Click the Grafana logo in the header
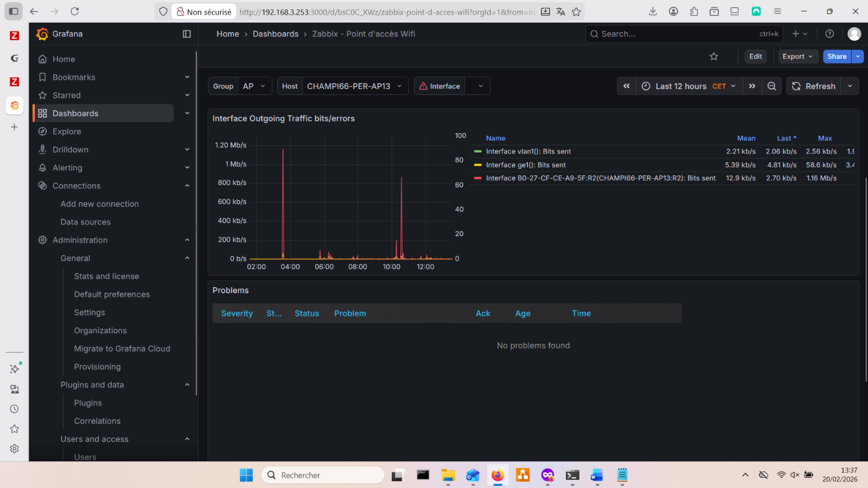This screenshot has height=488, width=868. pyautogui.click(x=42, y=34)
